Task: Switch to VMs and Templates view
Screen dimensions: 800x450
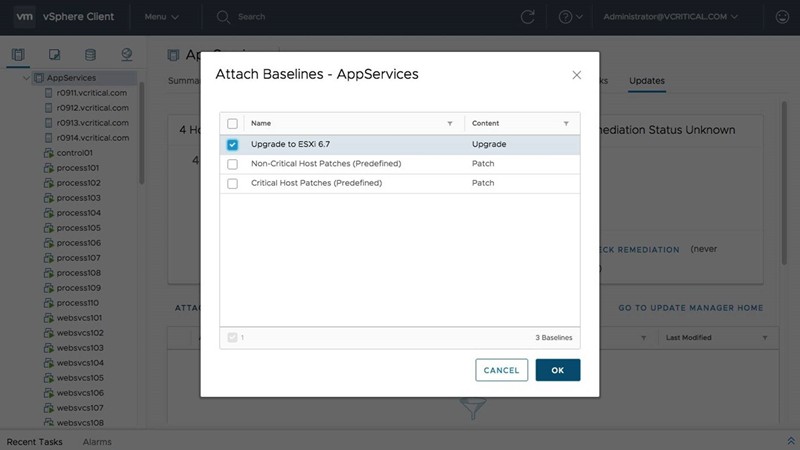Action: pyautogui.click(x=54, y=54)
